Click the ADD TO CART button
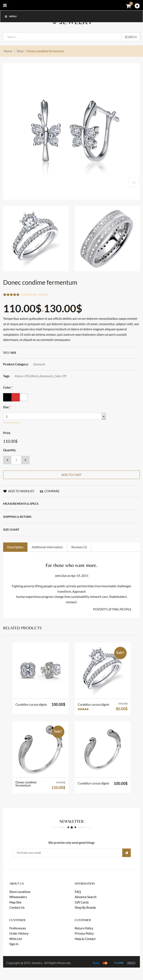Screen dimensions: 143x980 pos(71,475)
